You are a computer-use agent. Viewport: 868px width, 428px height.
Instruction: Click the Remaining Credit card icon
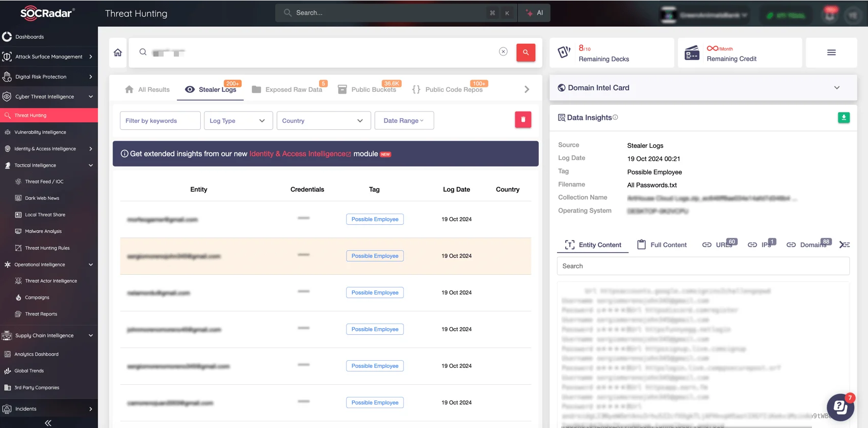pos(692,52)
